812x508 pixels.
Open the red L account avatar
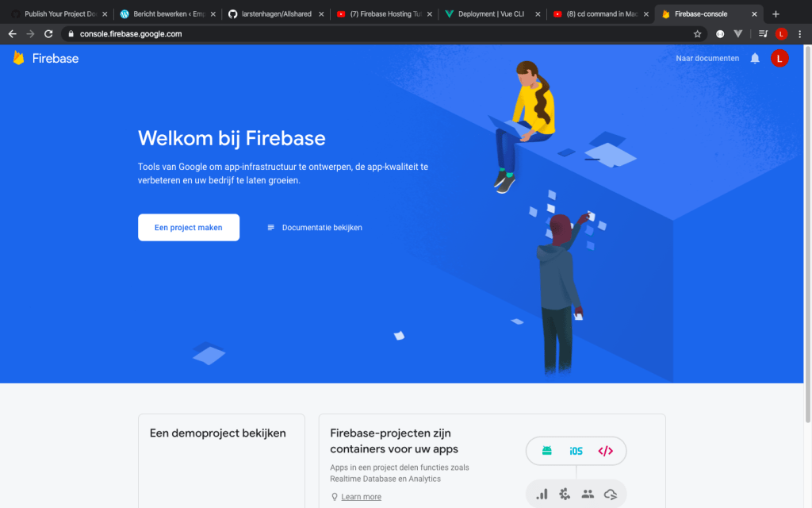pos(779,58)
